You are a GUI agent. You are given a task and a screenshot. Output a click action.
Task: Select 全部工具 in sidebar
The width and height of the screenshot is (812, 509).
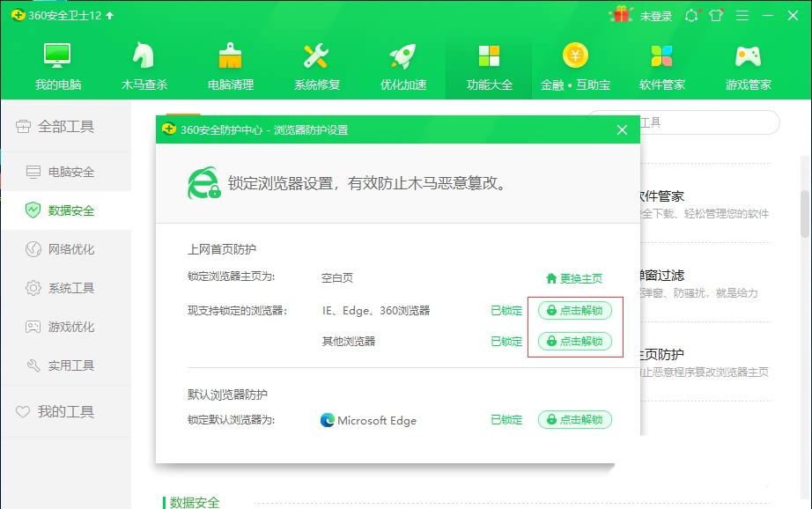(x=66, y=126)
